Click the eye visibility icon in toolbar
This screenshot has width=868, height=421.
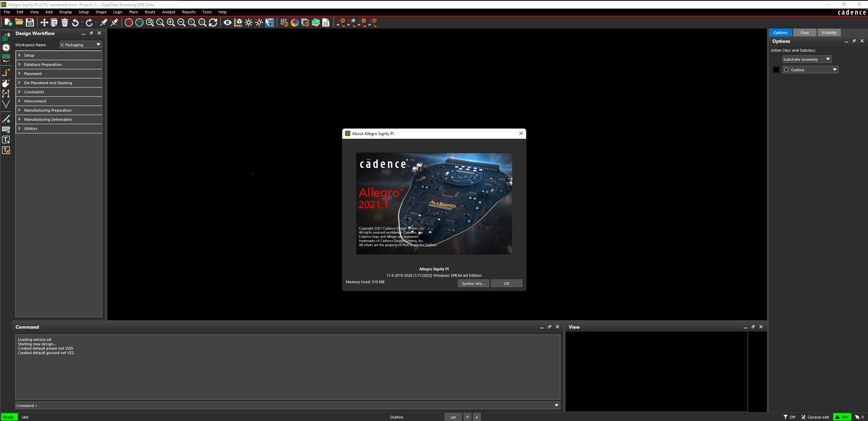(228, 22)
